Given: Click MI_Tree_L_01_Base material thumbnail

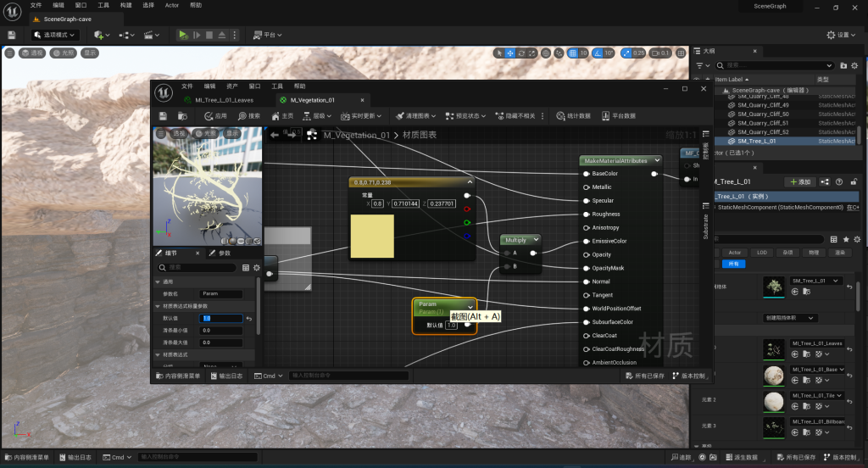Looking at the screenshot, I should [x=773, y=376].
